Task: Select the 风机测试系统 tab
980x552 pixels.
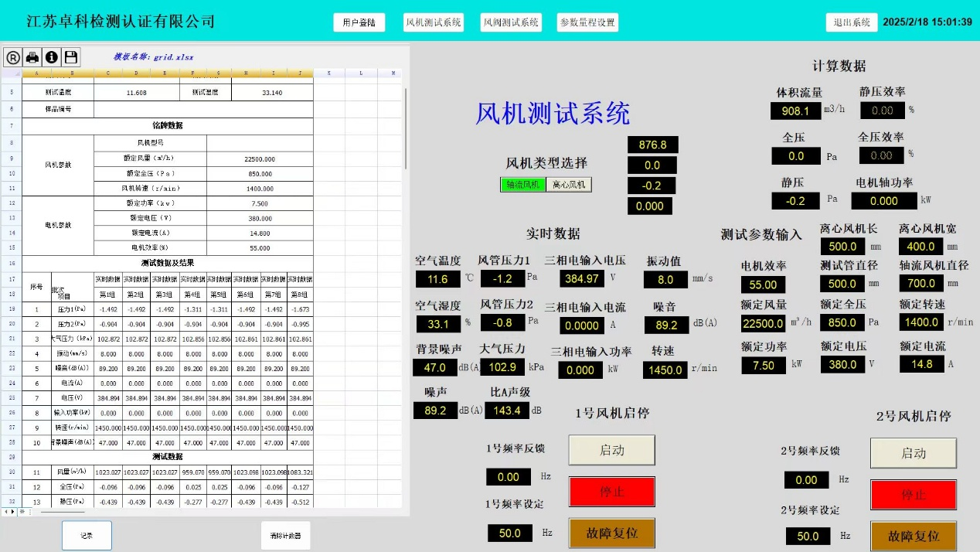Action: pos(434,22)
